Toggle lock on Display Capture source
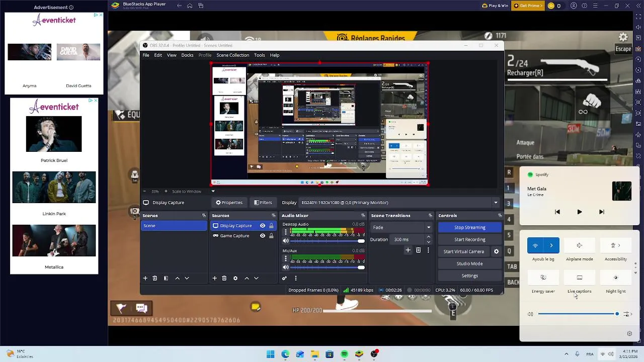Screen dimensions: 644x362 [x=271, y=226]
